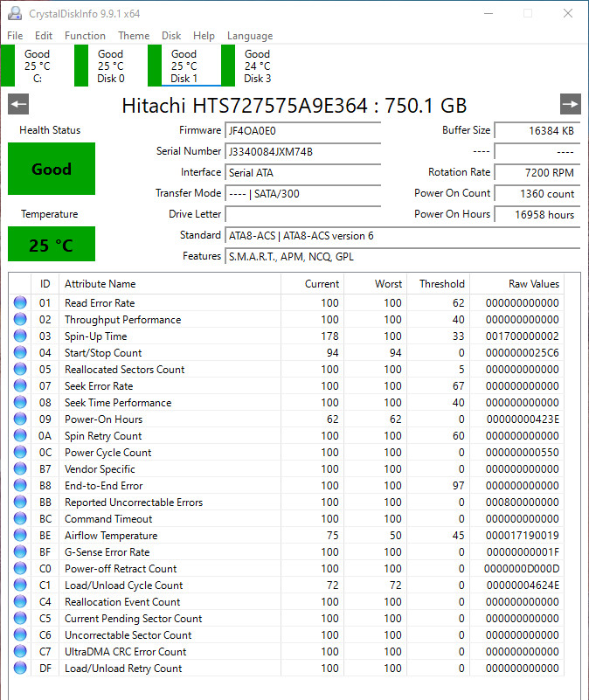Click status orb for G-Sense Error Rate
The height and width of the screenshot is (700, 589).
point(20,551)
